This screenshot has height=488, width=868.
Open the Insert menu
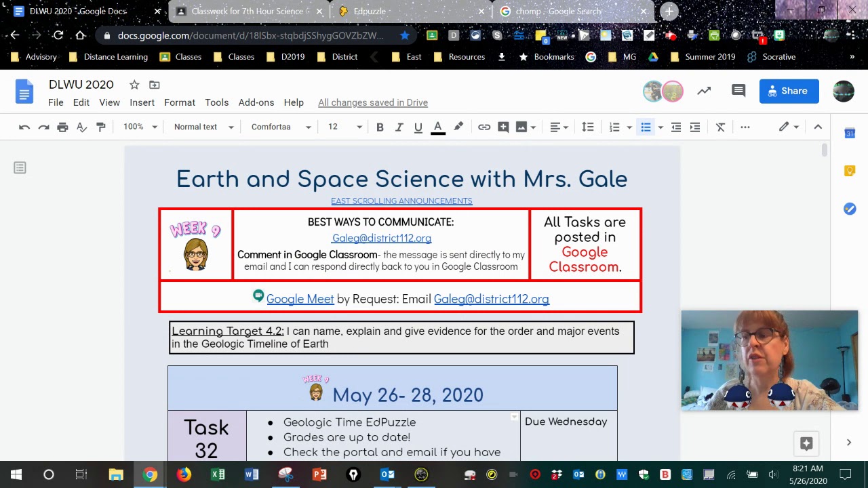142,102
